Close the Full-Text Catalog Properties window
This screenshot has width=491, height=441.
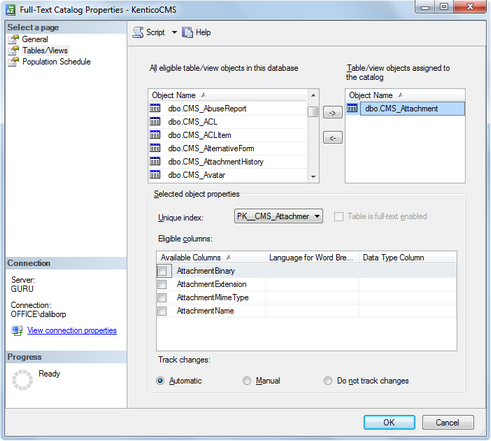point(470,7)
